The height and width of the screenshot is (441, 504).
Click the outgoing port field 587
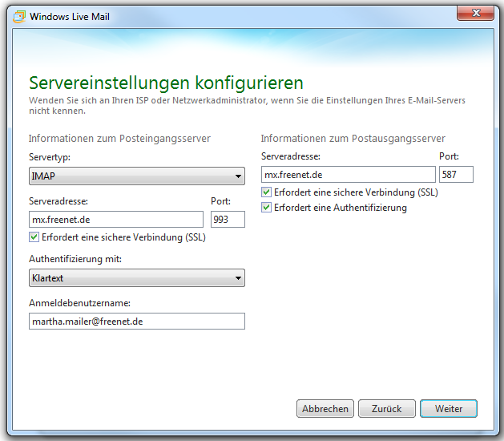(456, 174)
